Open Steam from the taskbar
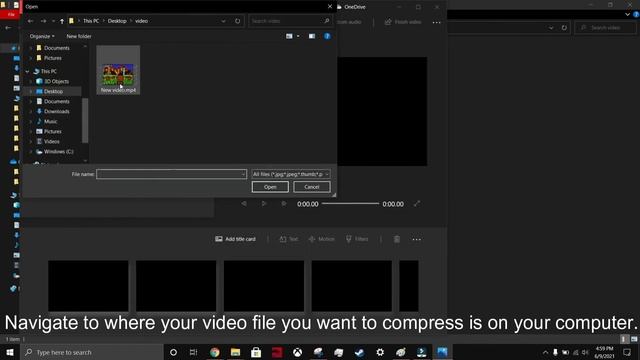 click(359, 352)
